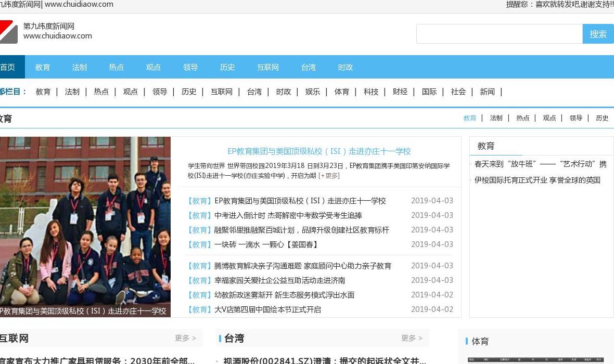This screenshot has width=614, height=364.
Task: Click the photo caption EP教育集团 overlay
Action: pyautogui.click(x=83, y=311)
